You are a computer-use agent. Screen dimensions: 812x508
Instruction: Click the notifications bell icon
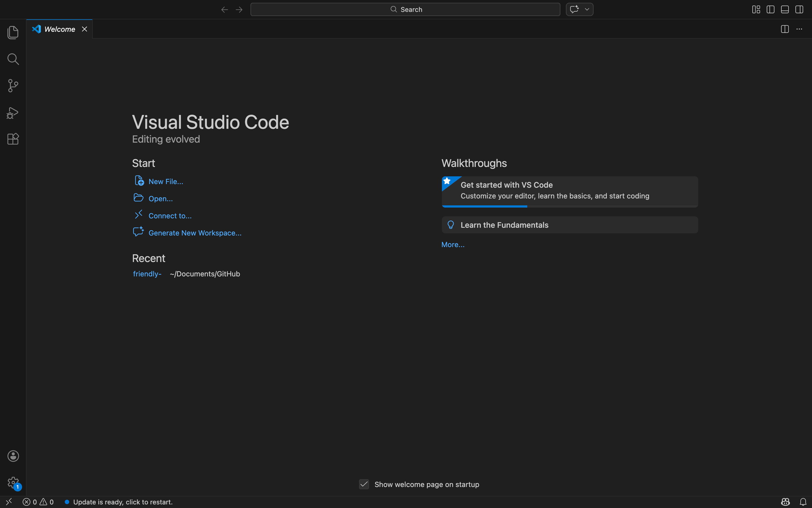tap(803, 502)
